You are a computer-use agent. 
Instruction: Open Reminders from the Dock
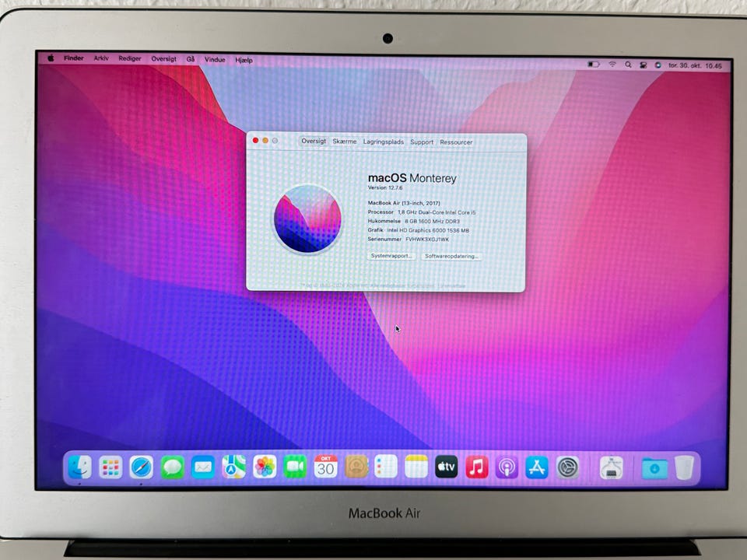coord(386,466)
